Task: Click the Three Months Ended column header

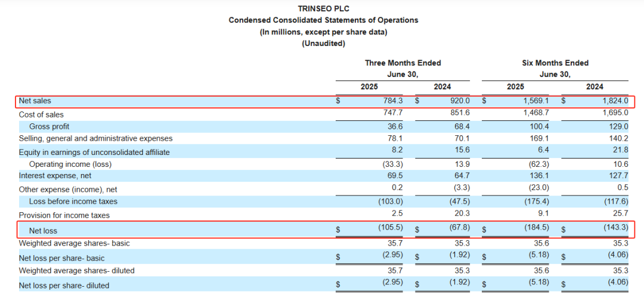Action: coord(403,63)
